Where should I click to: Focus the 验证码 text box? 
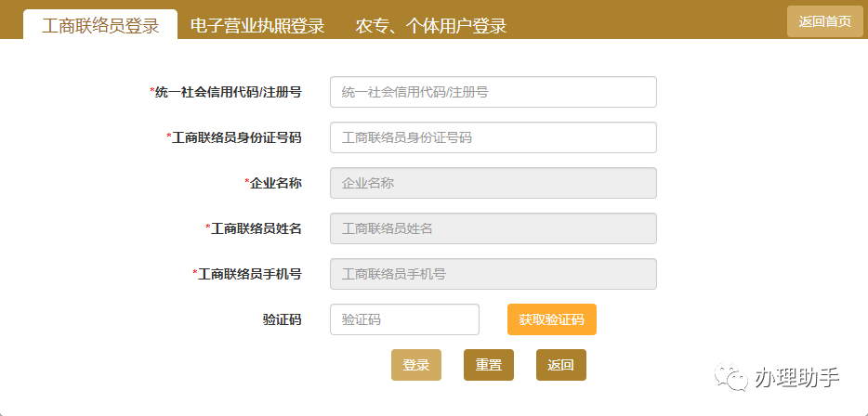(404, 319)
